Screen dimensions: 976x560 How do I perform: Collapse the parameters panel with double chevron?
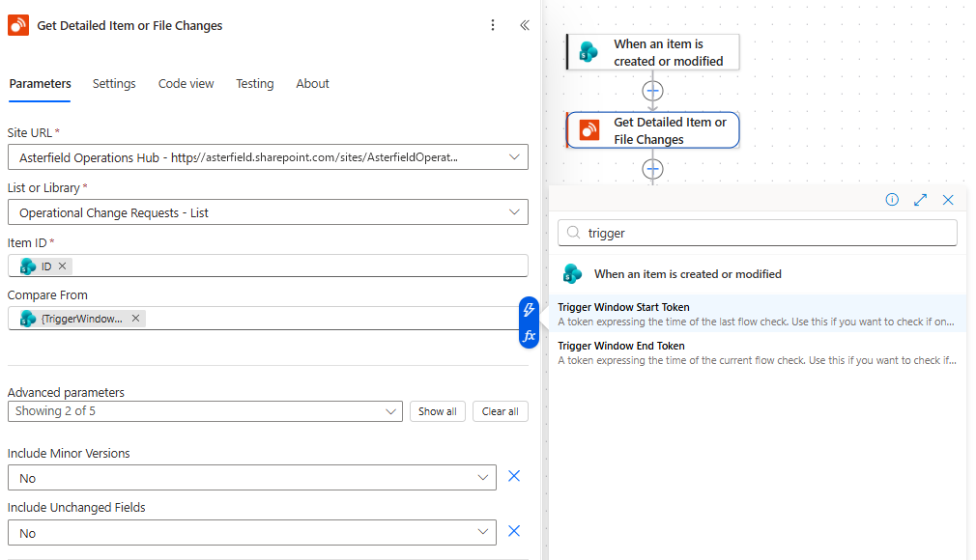[x=525, y=25]
